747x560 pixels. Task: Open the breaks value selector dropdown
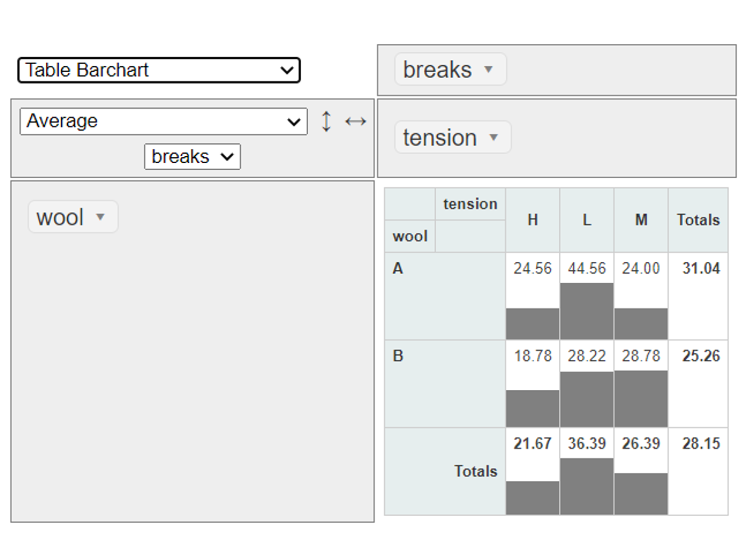(192, 157)
